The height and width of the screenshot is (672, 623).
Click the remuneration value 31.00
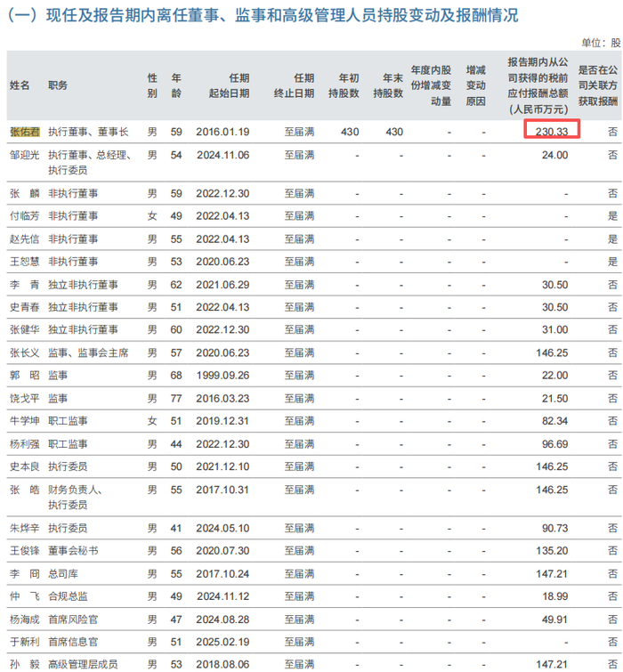pos(554,329)
